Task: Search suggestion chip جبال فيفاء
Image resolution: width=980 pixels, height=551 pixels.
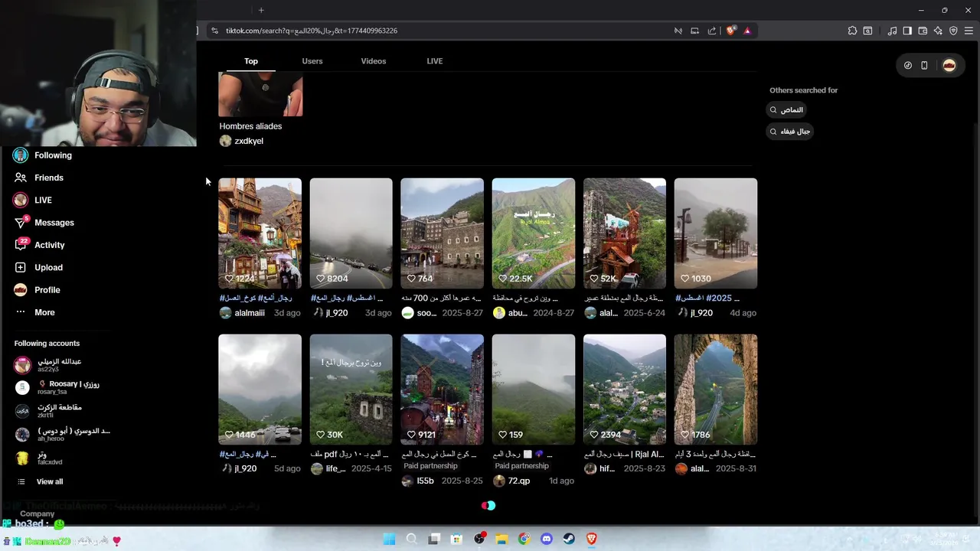Action: point(789,131)
